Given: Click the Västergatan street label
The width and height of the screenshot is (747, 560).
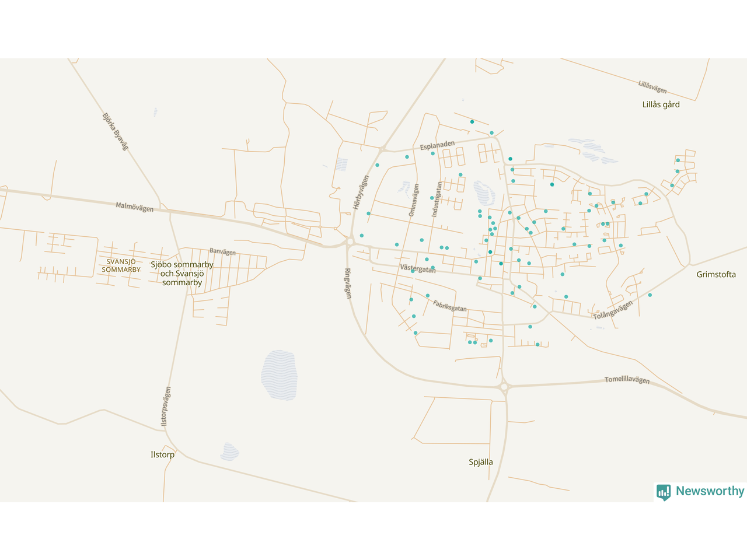Looking at the screenshot, I should [418, 269].
